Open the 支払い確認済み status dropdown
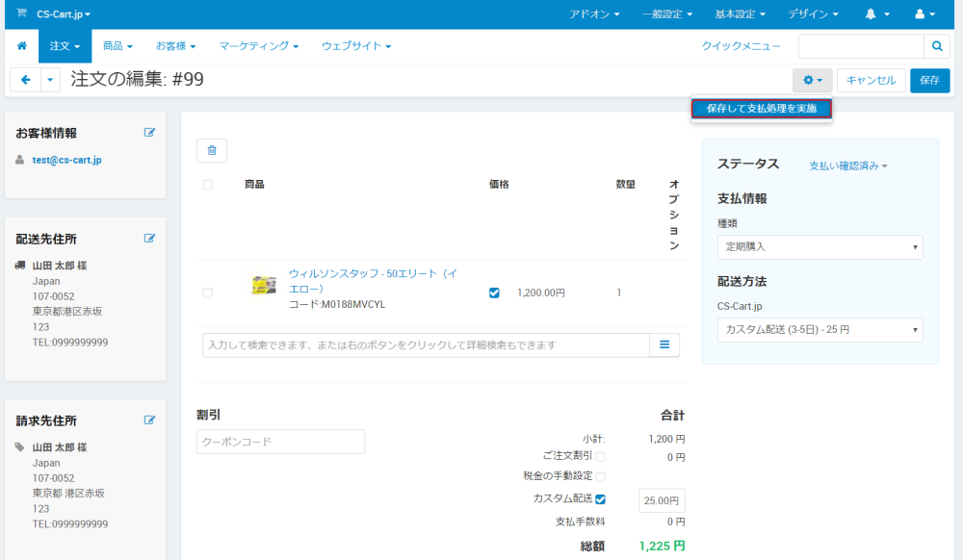This screenshot has width=963, height=560. coord(847,165)
